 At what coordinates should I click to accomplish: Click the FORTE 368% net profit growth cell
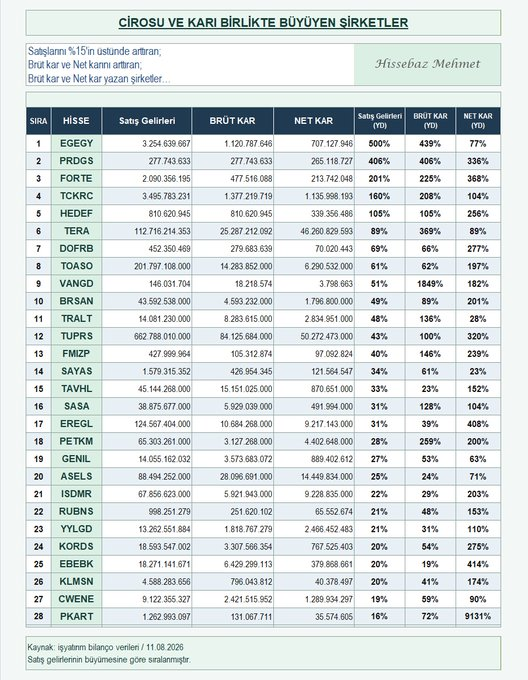coord(478,179)
